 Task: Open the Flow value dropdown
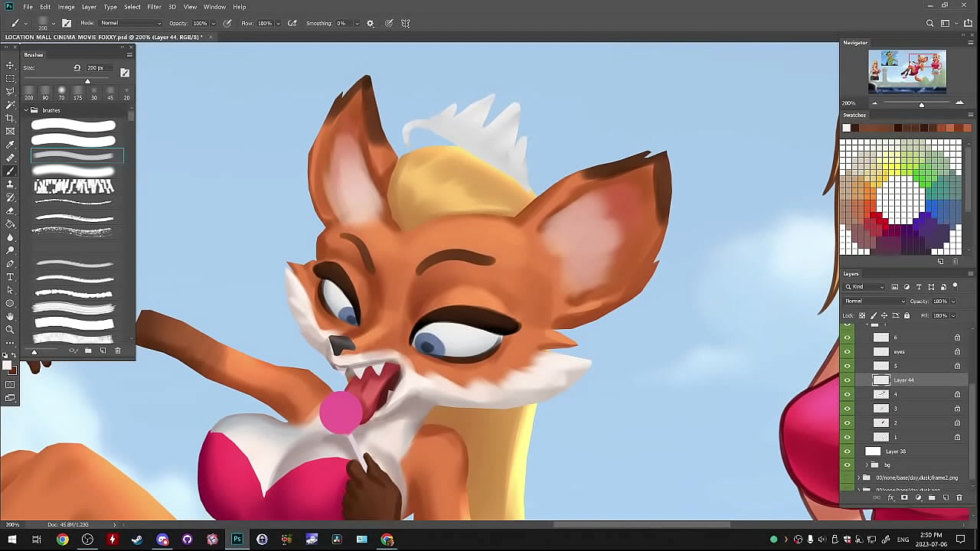pyautogui.click(x=278, y=23)
